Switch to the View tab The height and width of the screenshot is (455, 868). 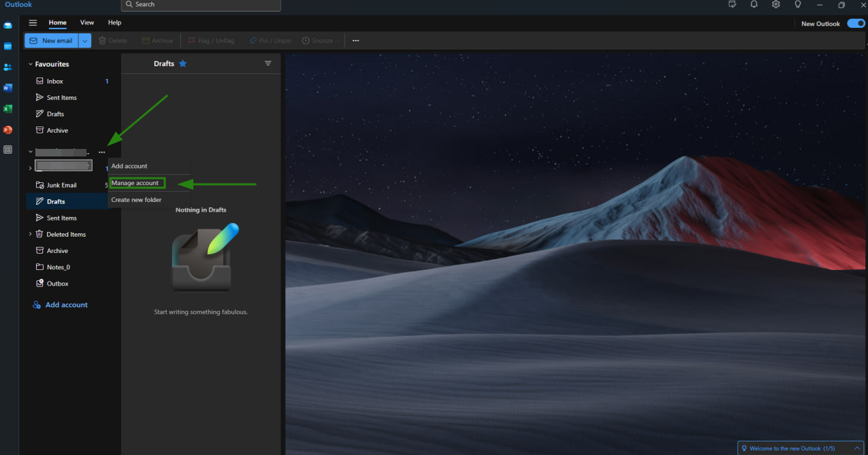87,22
